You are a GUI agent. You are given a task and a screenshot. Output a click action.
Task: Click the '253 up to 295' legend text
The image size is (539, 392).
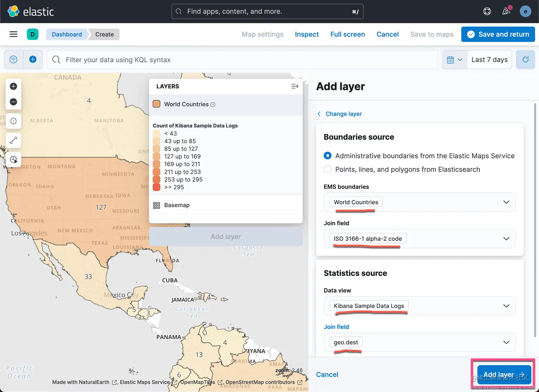183,180
